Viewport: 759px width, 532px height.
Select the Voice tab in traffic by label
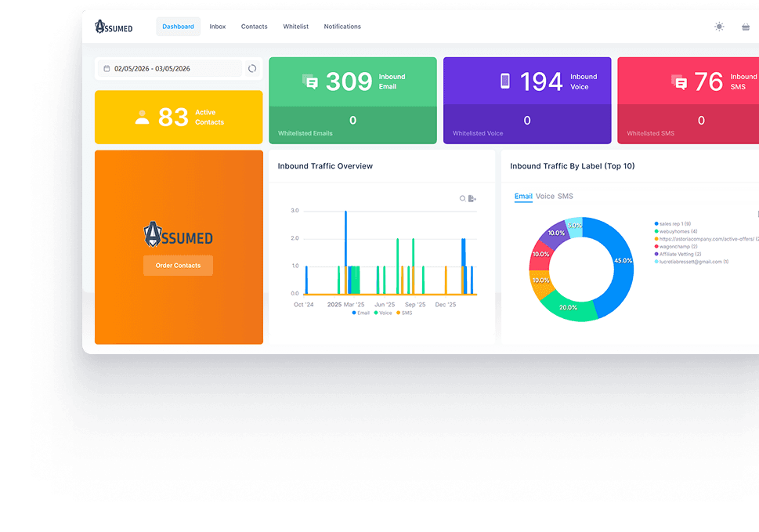(544, 196)
